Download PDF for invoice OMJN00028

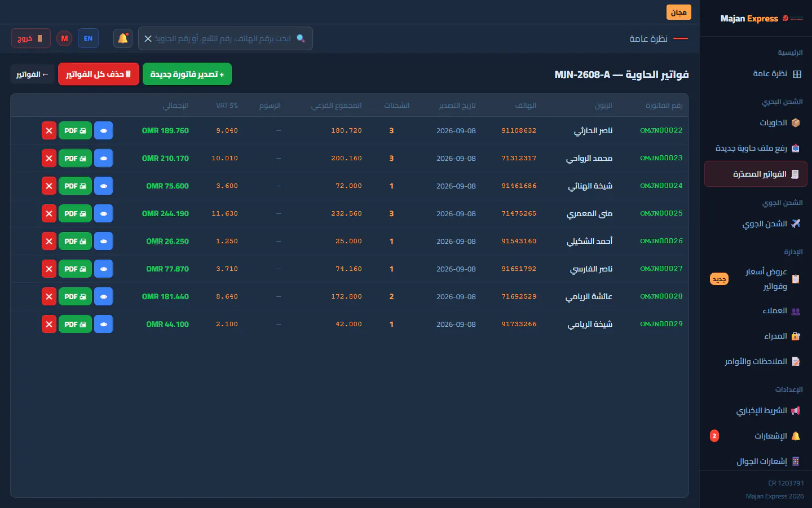tap(75, 296)
